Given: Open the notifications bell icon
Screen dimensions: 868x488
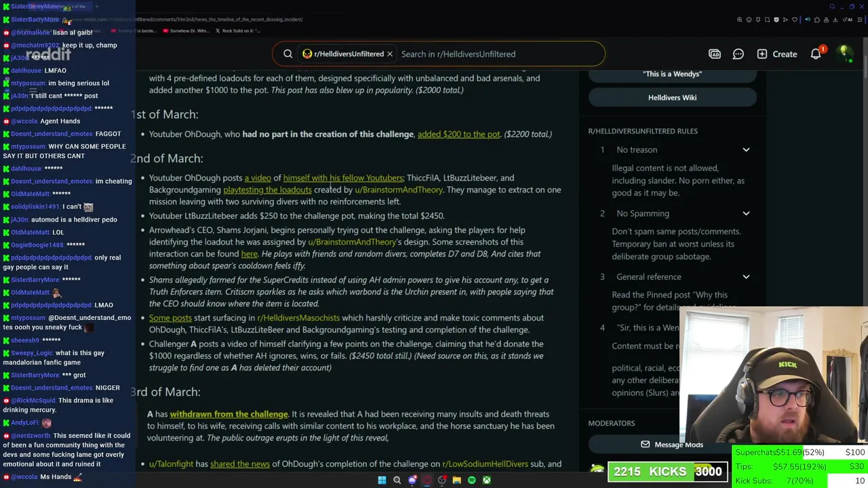Looking at the screenshot, I should pos(816,54).
